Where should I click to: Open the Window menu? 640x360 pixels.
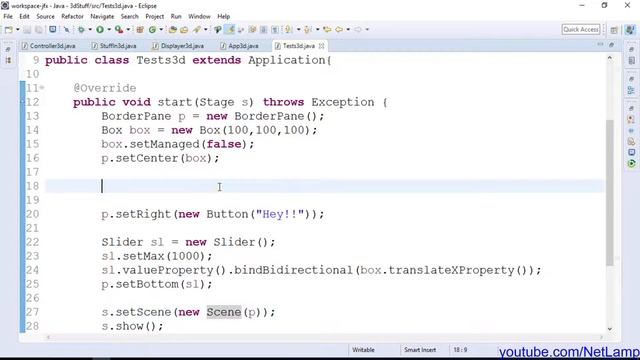tap(199, 16)
